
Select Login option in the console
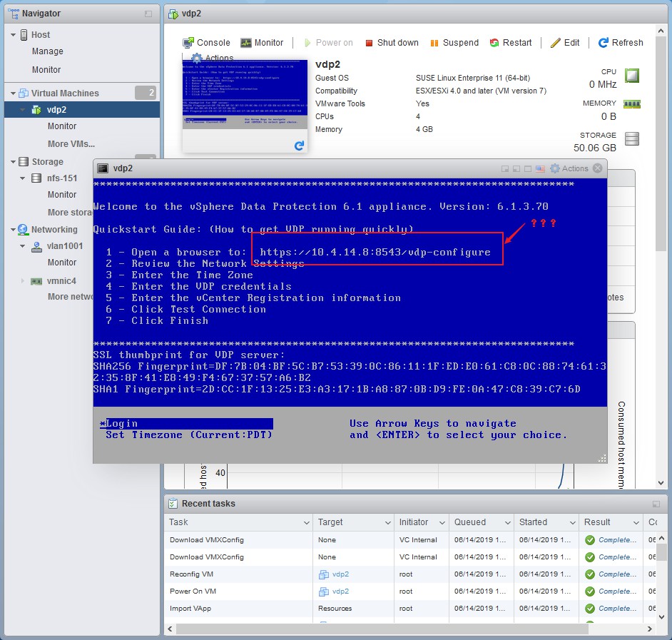coord(186,424)
